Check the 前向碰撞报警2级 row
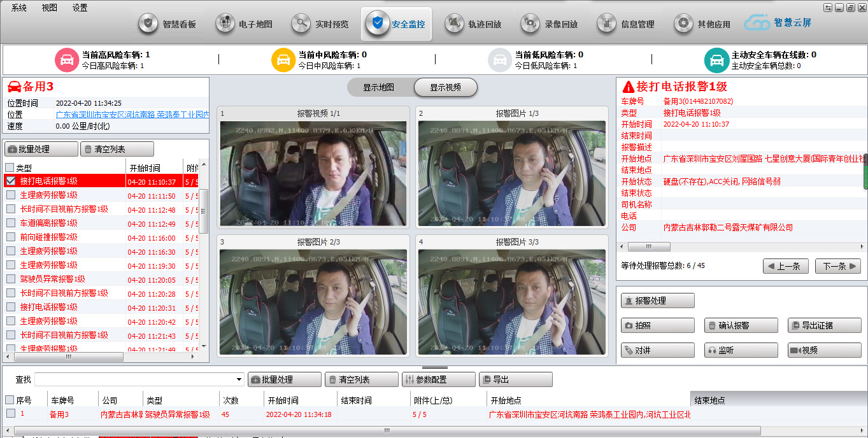The image size is (868, 438). coord(11,237)
